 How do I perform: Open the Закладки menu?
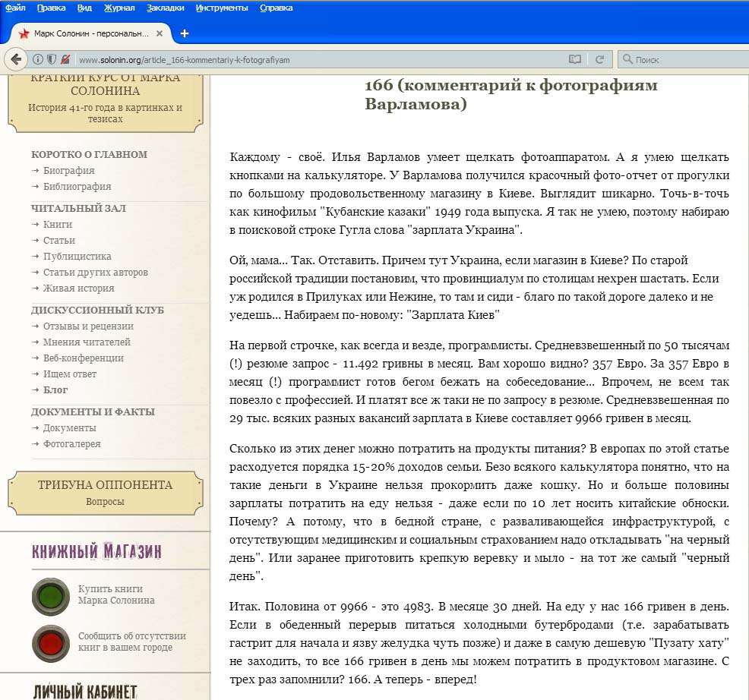166,8
